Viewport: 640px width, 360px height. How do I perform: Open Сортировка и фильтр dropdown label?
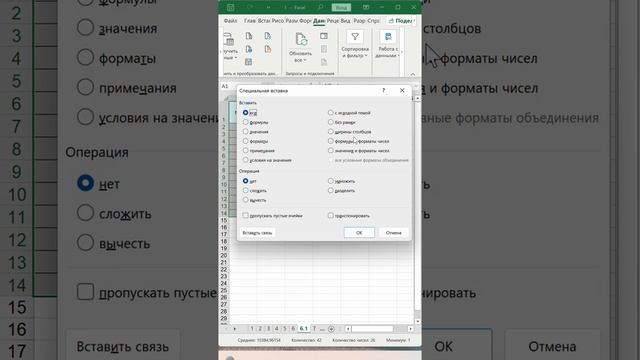[355, 52]
